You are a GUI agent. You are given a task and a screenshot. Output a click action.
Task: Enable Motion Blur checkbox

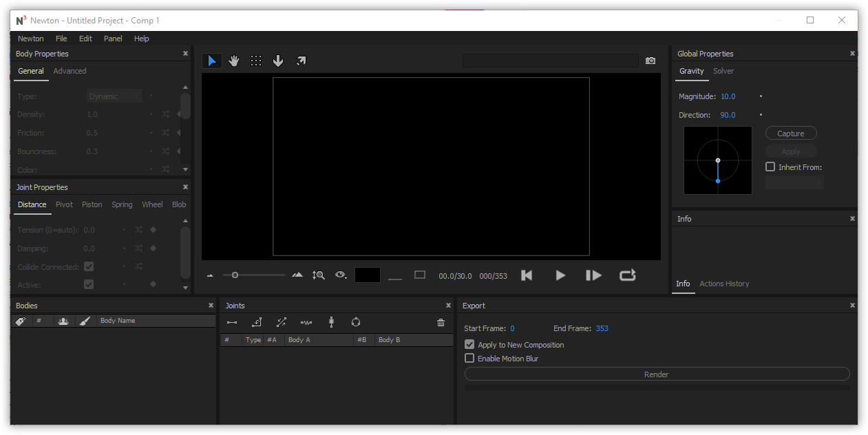[469, 359]
